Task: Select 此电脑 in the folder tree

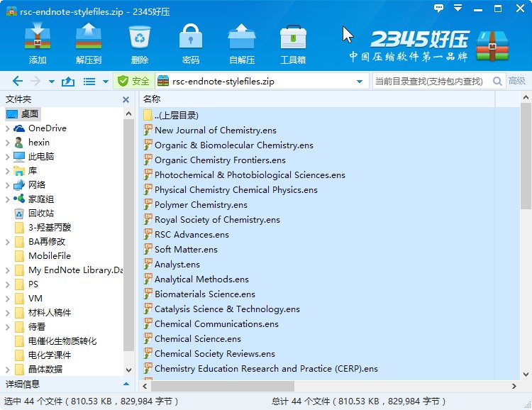Action: (33, 157)
